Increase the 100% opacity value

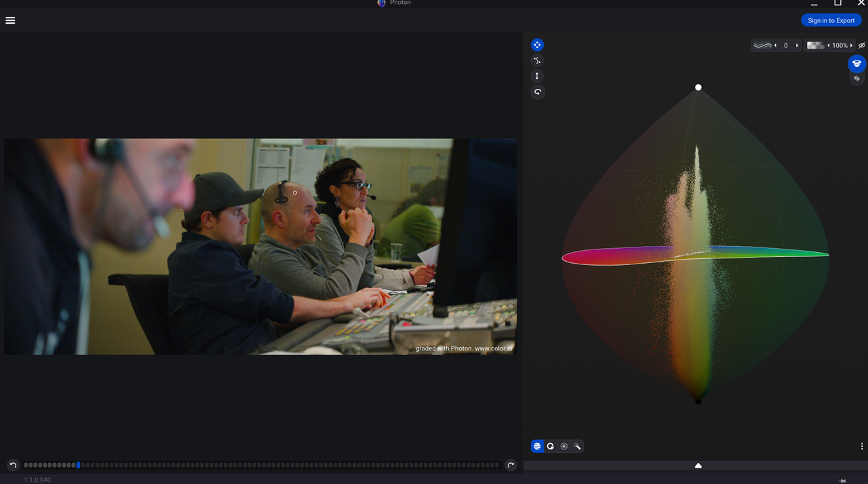tap(852, 45)
